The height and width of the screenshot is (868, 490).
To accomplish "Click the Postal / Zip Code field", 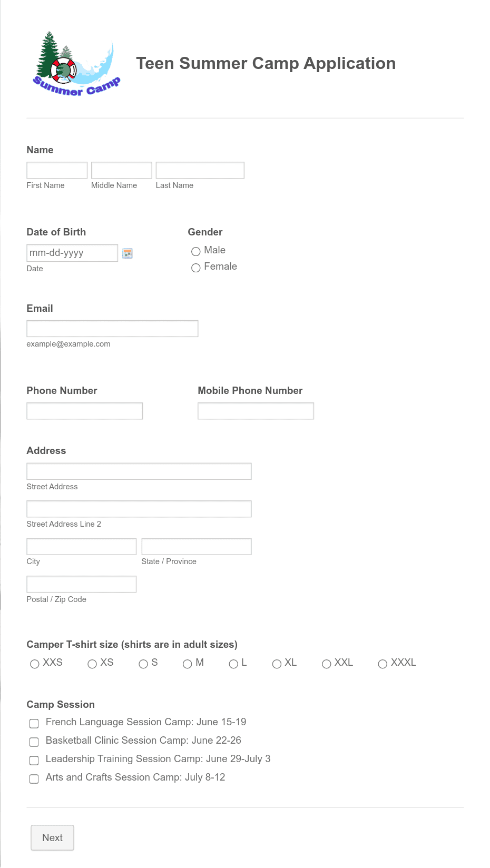I will click(x=82, y=584).
